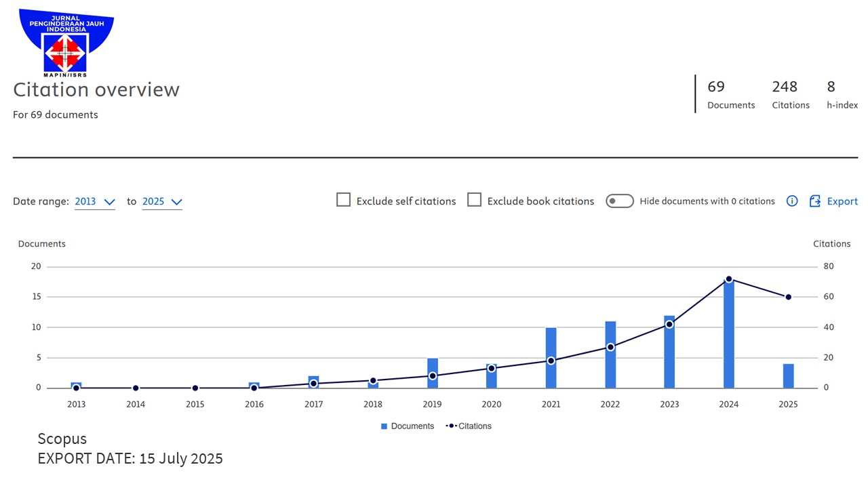Open the 2025 end year dropdown
Viewport: 868px width, 488px height.
point(162,201)
